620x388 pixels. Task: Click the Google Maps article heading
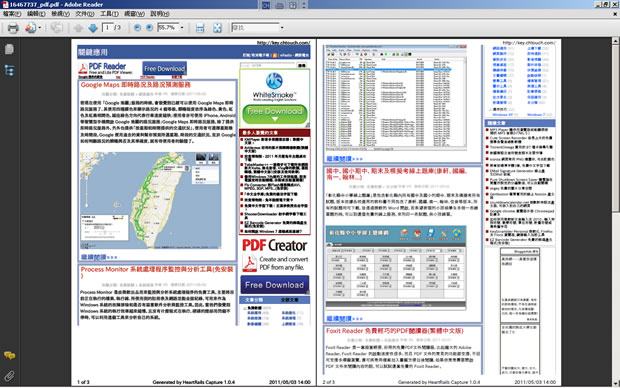tap(136, 85)
